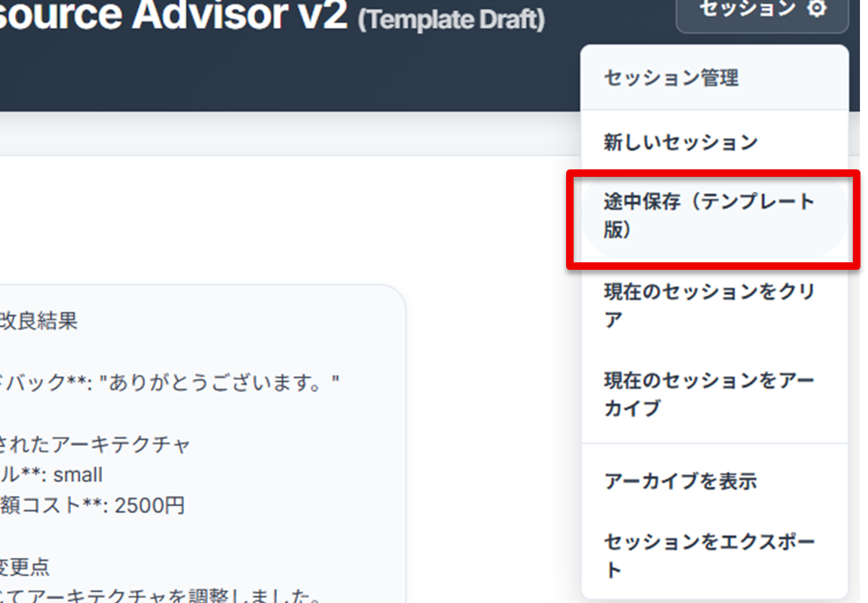Click the small scale value line
The image size is (868, 603).
pos(51,475)
